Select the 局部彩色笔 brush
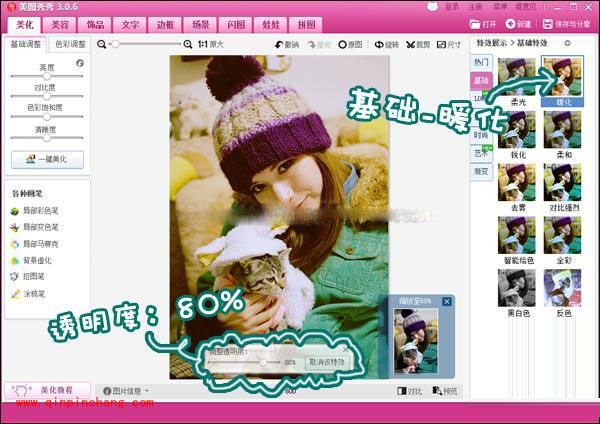The image size is (600, 424). pyautogui.click(x=34, y=211)
